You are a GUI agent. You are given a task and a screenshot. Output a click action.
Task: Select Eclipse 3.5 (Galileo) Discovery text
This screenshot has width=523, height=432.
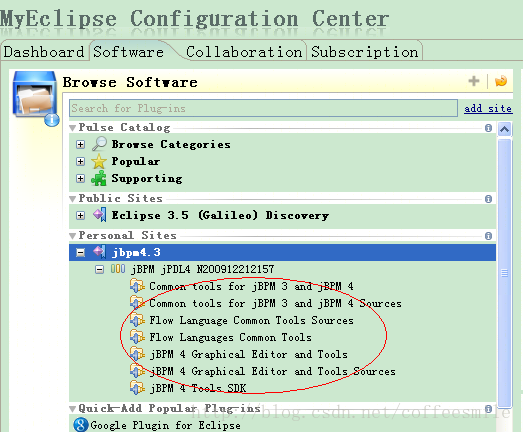tap(220, 215)
